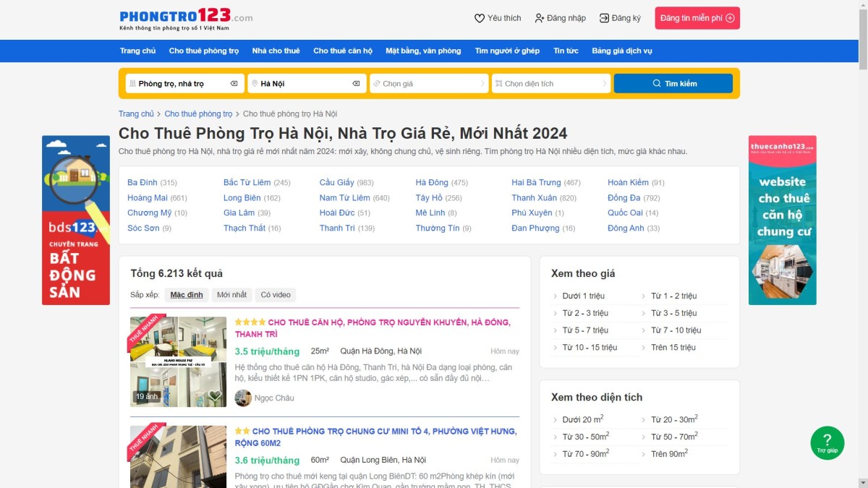Filter by area 'Từ 50 - 70m2'
868x488 pixels.
click(x=674, y=437)
